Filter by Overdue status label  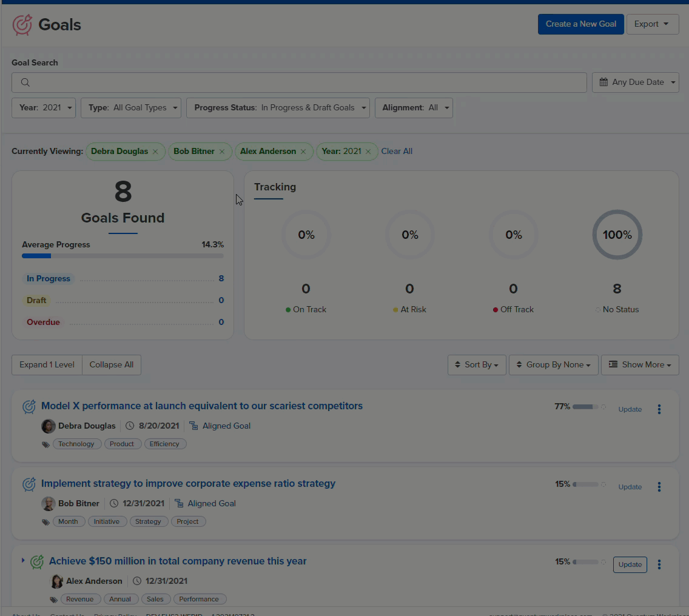(x=43, y=322)
